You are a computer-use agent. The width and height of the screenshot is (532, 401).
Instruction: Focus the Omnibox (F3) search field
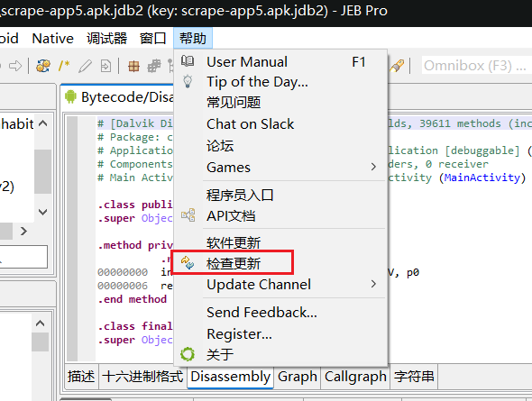[476, 66]
